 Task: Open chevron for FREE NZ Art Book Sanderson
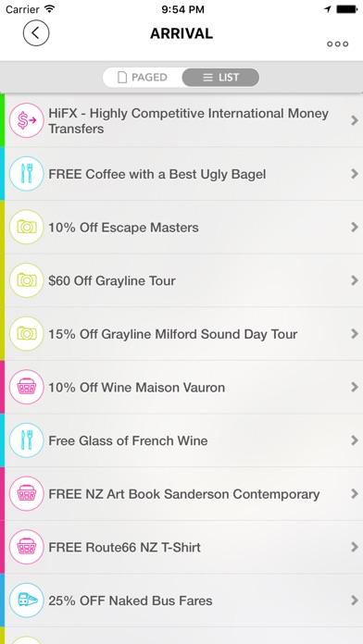(355, 494)
